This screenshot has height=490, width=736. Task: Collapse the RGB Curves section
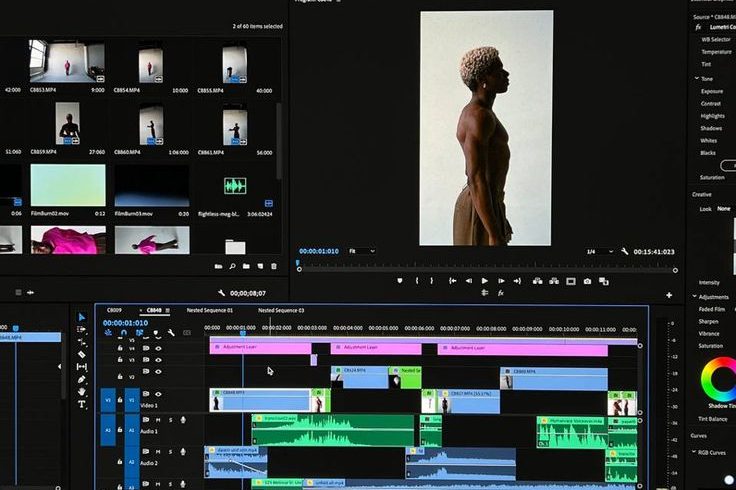[x=694, y=452]
